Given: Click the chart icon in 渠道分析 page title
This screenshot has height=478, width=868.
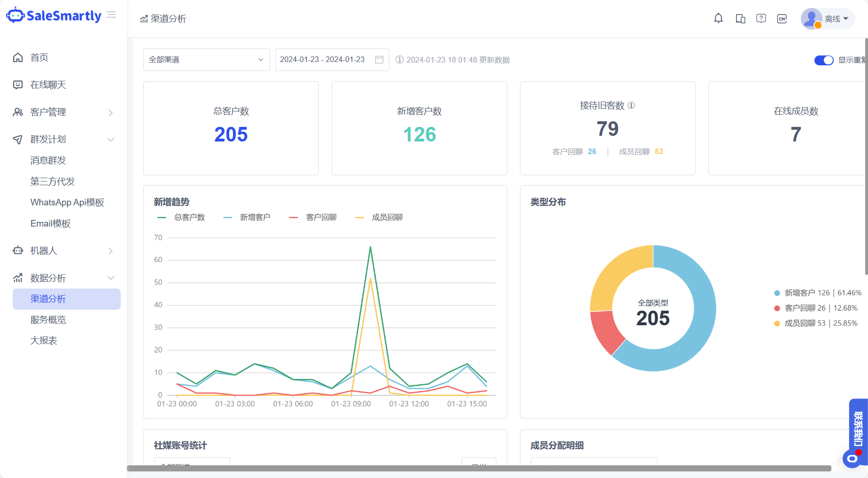Looking at the screenshot, I should (144, 19).
